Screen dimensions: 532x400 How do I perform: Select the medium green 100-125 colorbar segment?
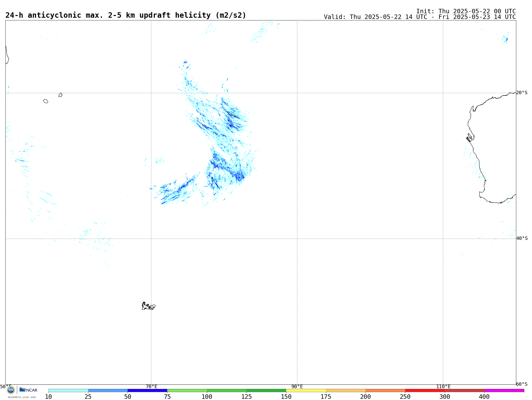tap(227, 391)
